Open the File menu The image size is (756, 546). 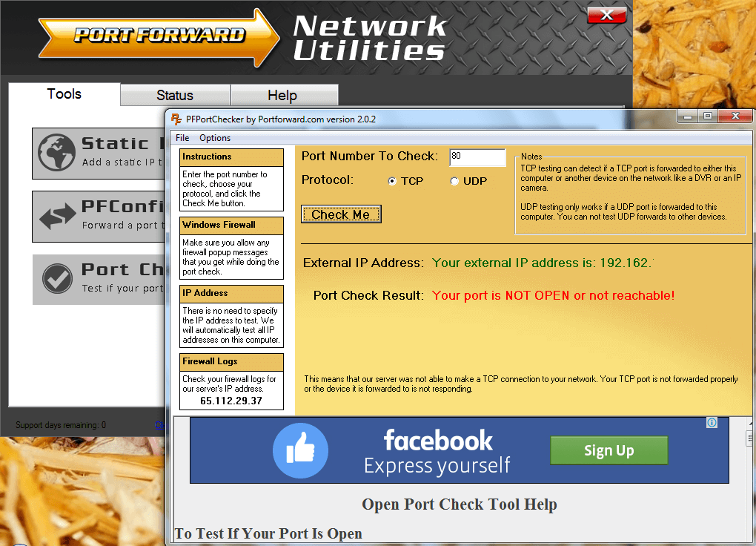182,138
